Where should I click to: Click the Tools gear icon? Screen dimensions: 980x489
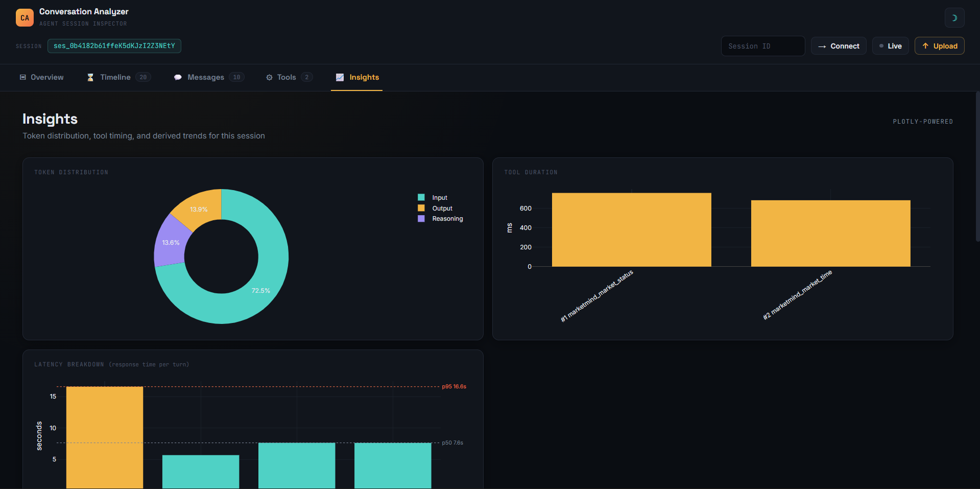pos(269,77)
